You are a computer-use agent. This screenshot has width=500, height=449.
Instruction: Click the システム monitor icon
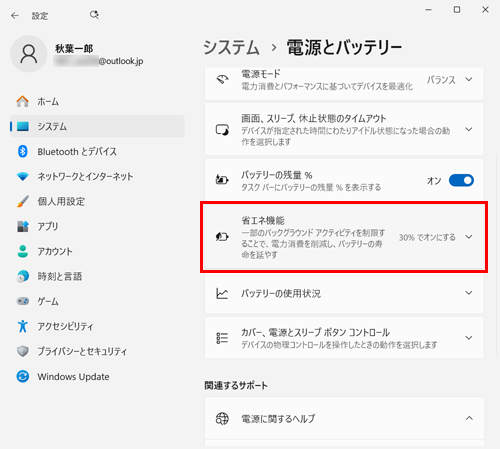[x=23, y=126]
